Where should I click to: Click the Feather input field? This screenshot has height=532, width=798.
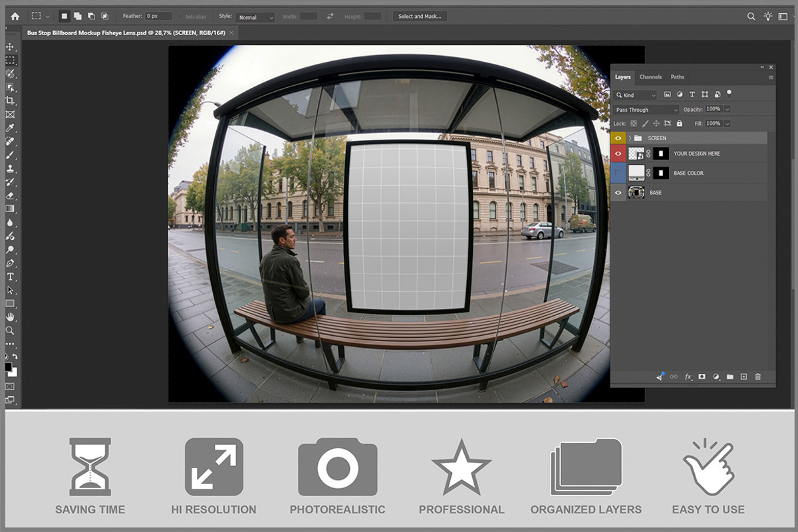[x=158, y=16]
